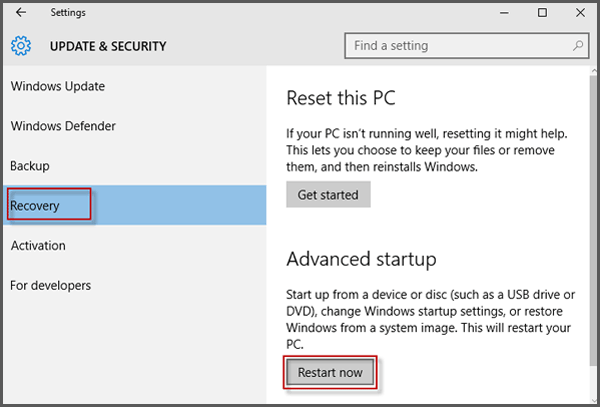Click the Settings window title text
The height and width of the screenshot is (407, 600).
(68, 13)
